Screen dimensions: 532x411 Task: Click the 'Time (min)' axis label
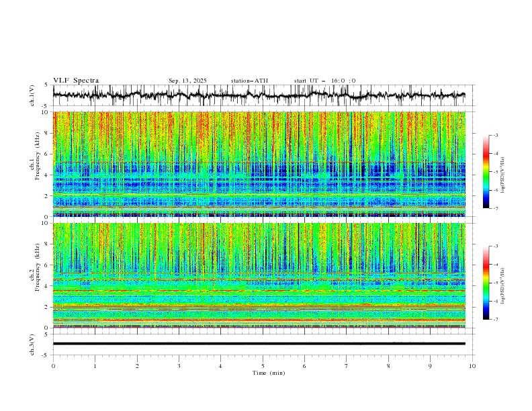[269, 373]
